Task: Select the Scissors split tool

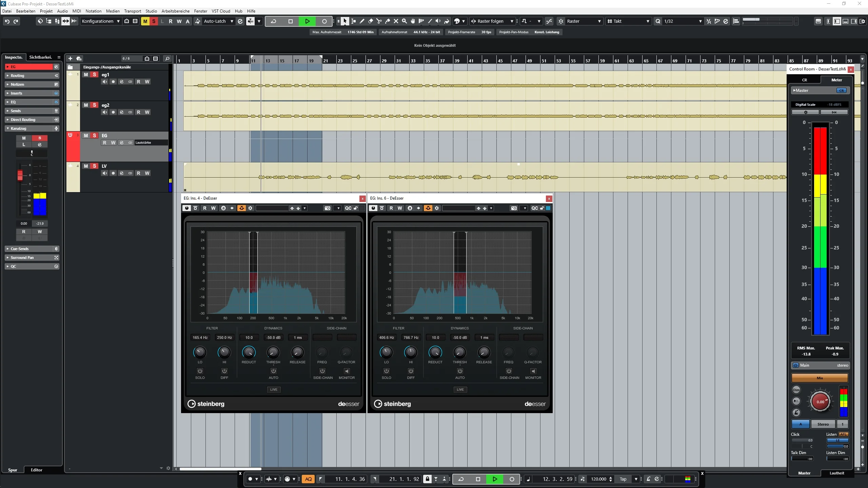Action: click(379, 21)
